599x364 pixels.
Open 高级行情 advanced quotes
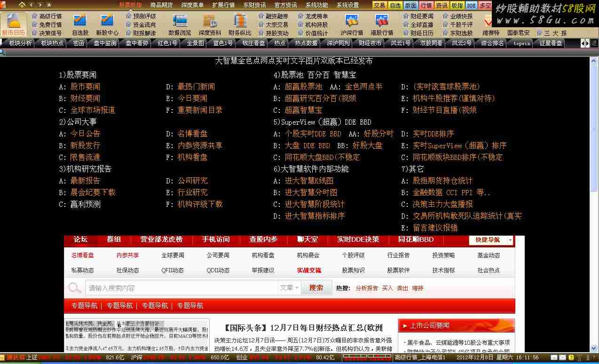47,16
